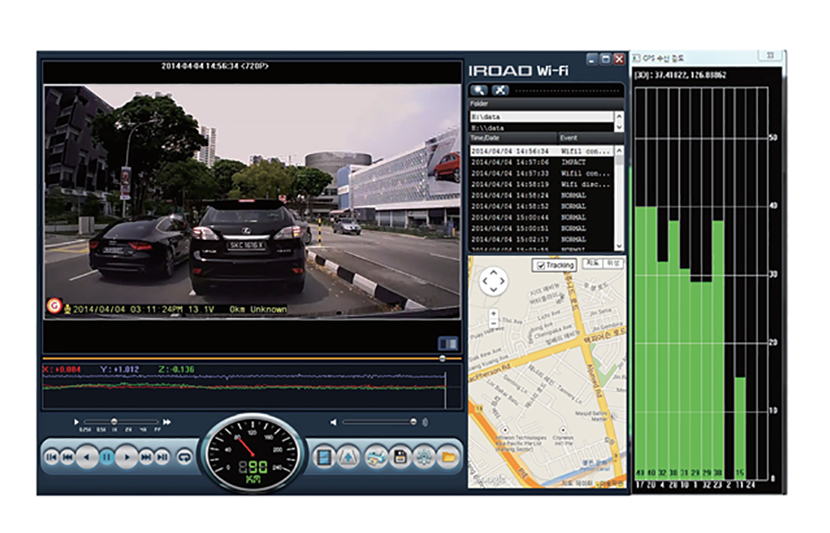Click event list scroll up arrow
The width and height of the screenshot is (830, 533).
point(619,151)
